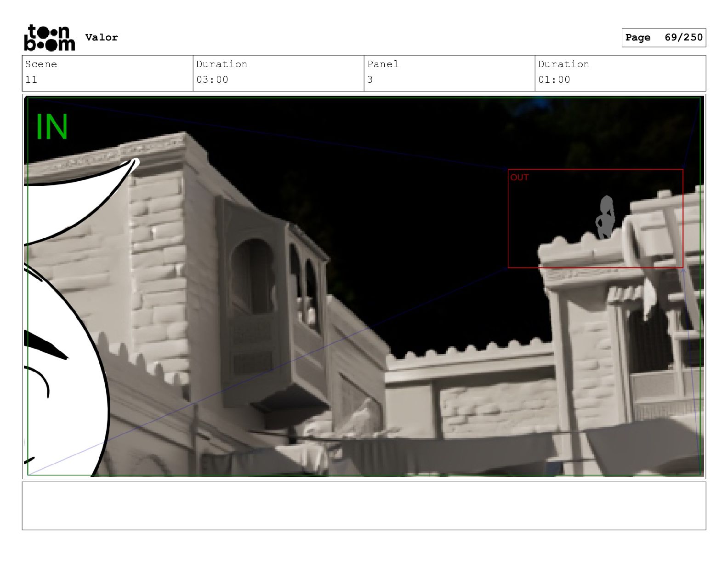Click the red 'OUT' camera label
728x563 pixels.
pos(519,178)
